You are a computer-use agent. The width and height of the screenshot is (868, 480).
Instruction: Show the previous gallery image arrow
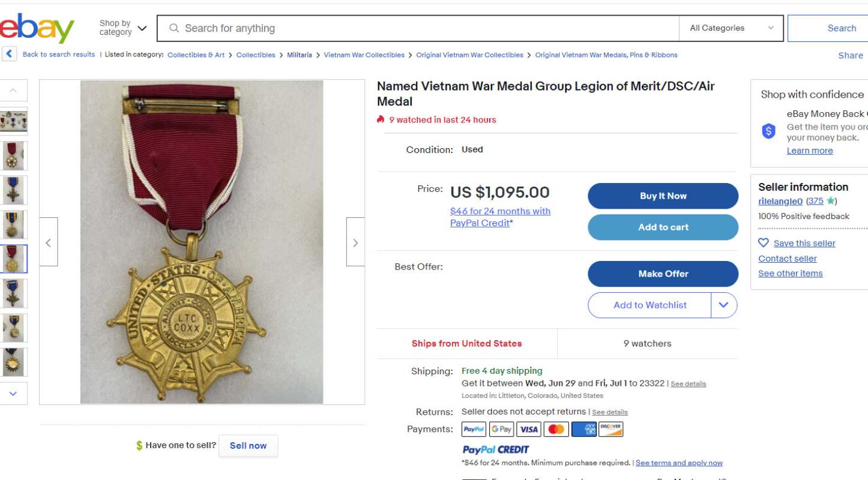point(49,242)
